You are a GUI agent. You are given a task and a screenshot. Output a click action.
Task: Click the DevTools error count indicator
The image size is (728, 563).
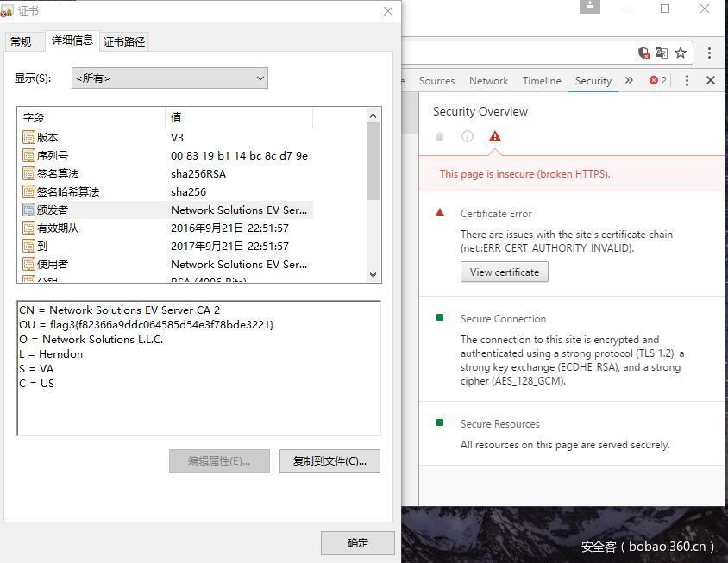point(658,80)
